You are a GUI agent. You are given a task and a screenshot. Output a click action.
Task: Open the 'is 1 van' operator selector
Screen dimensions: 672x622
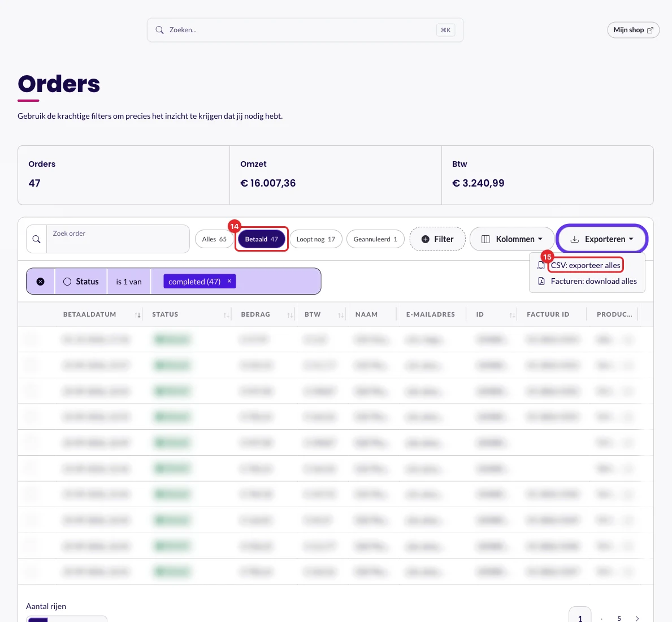pyautogui.click(x=128, y=282)
